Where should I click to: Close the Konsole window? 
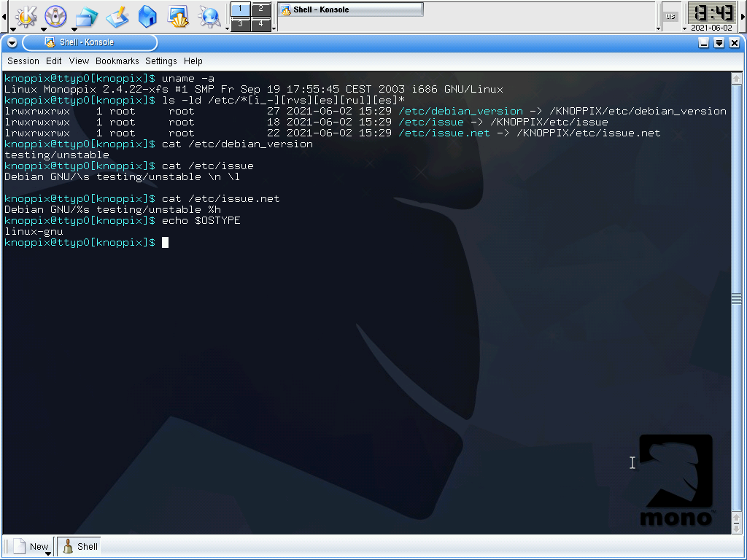click(735, 43)
